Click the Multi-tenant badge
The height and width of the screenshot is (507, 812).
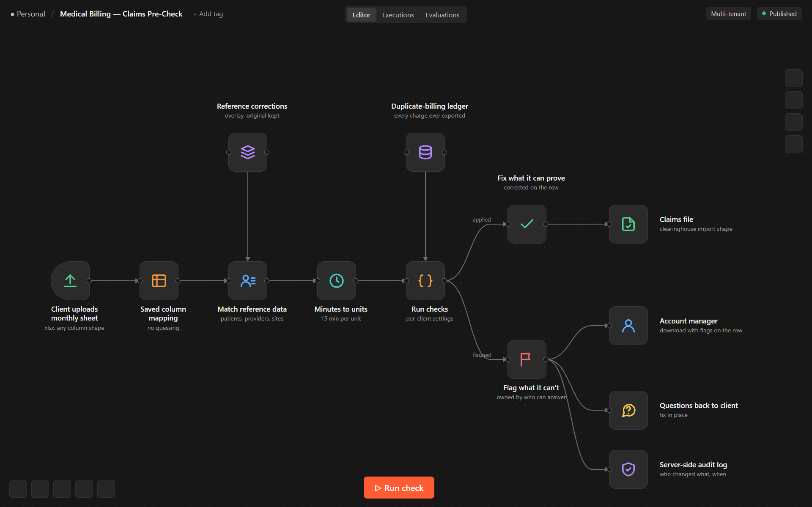click(x=729, y=14)
